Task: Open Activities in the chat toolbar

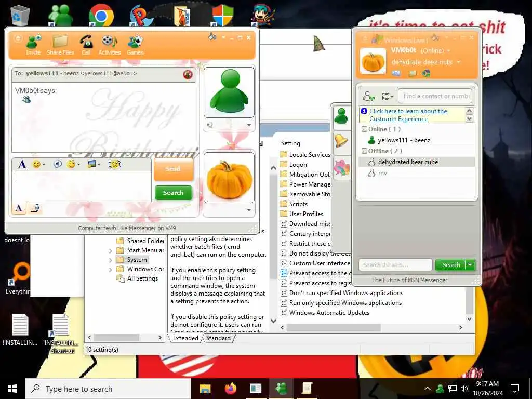Action: pyautogui.click(x=109, y=45)
